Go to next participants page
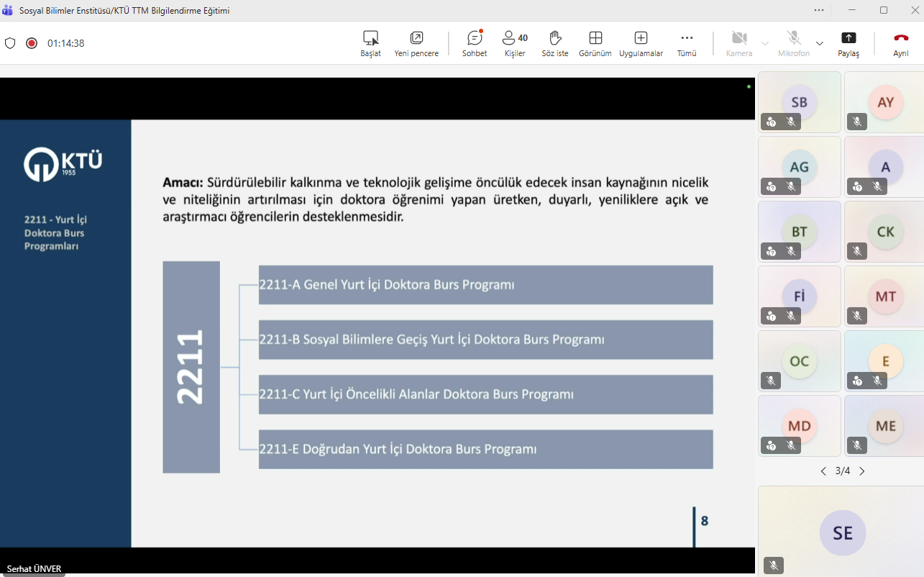This screenshot has height=577, width=924. coord(862,471)
